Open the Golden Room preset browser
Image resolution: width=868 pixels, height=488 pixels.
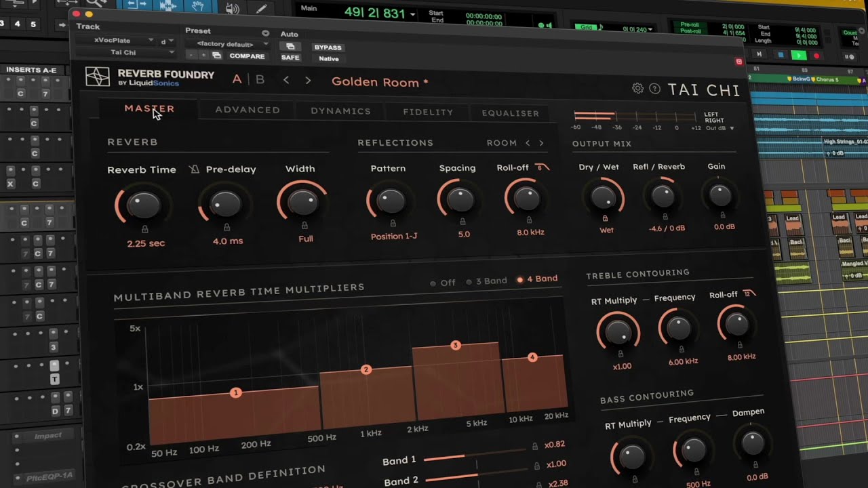coord(380,82)
